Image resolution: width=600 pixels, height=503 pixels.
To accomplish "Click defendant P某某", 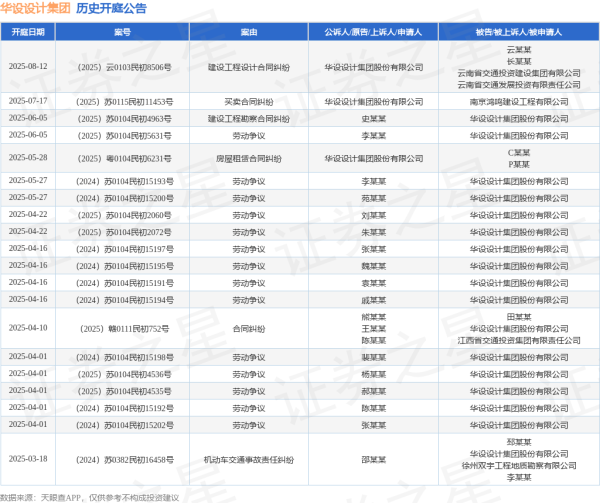I will click(519, 164).
